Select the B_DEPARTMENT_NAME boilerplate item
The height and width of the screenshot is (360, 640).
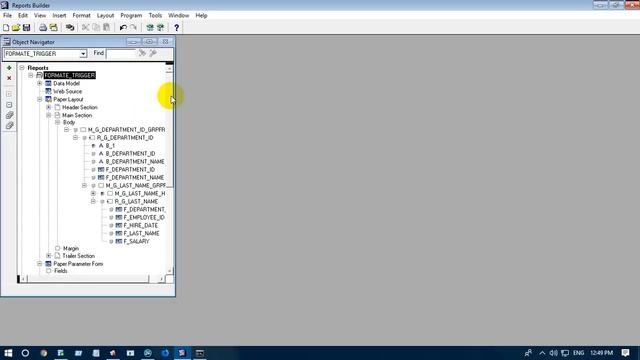135,162
